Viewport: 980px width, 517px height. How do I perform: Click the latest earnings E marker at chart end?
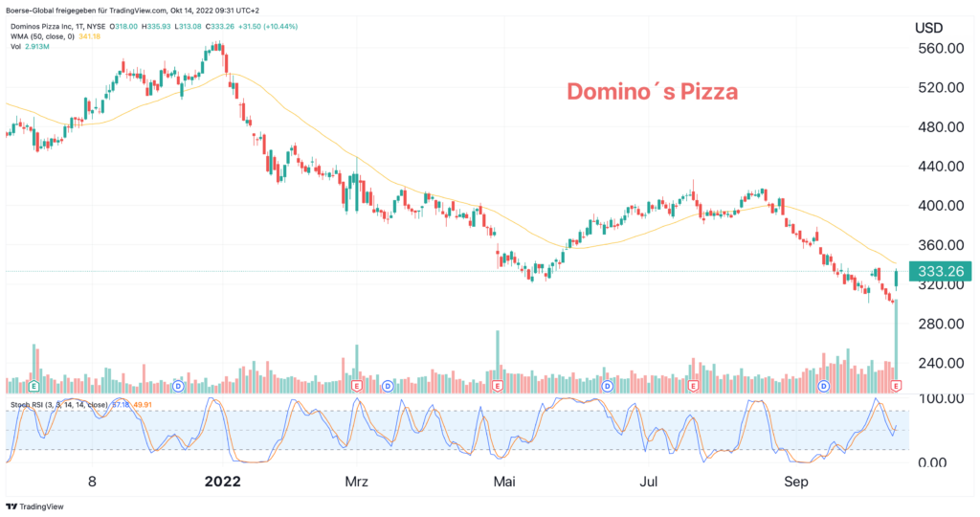tap(896, 387)
